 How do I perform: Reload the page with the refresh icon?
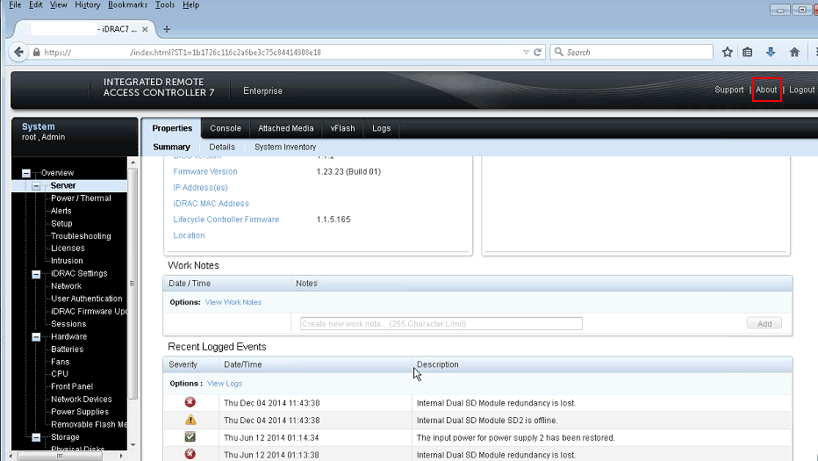(537, 52)
